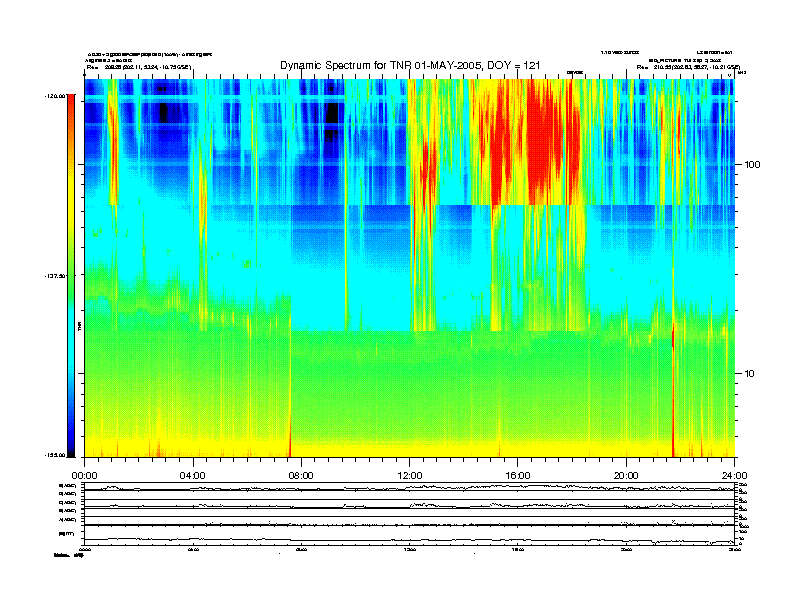
Task: Click the yellow section of the color bar
Action: coord(70,200)
